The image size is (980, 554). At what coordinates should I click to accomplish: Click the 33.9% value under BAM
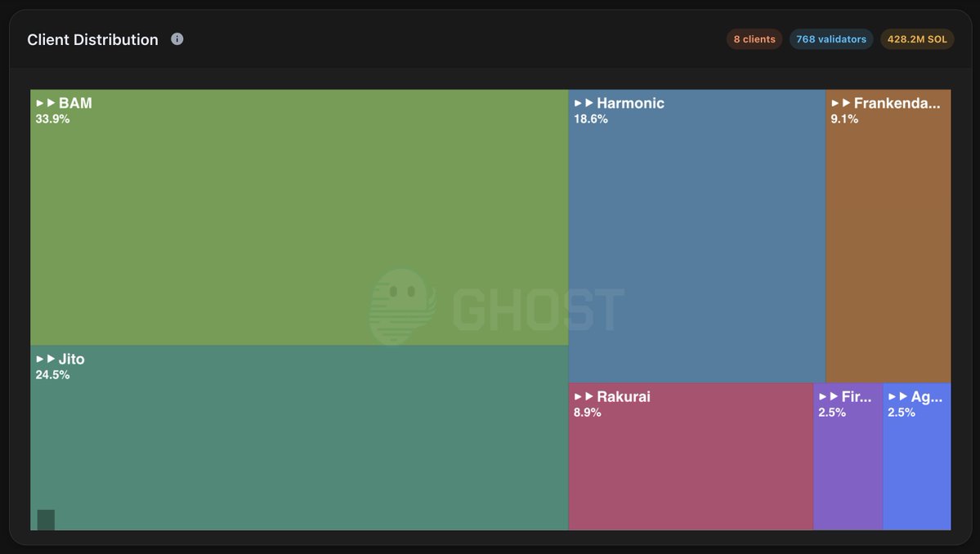[x=52, y=119]
